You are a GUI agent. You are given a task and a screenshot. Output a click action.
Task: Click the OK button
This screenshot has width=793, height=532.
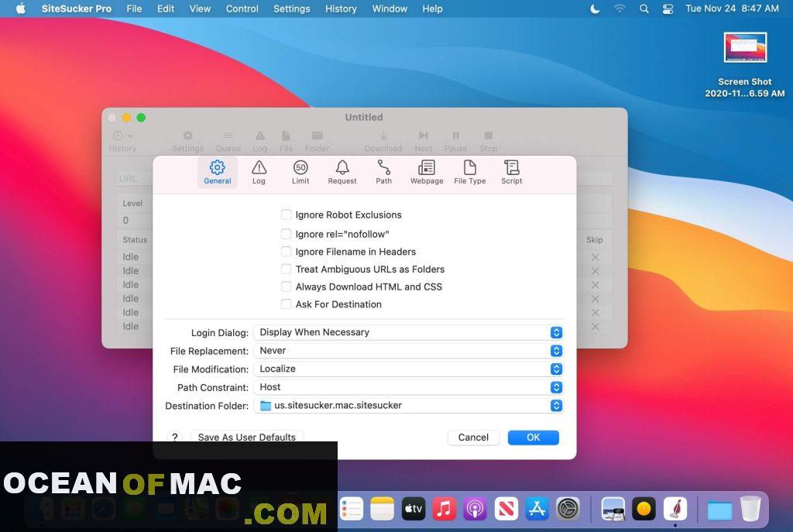(x=533, y=438)
